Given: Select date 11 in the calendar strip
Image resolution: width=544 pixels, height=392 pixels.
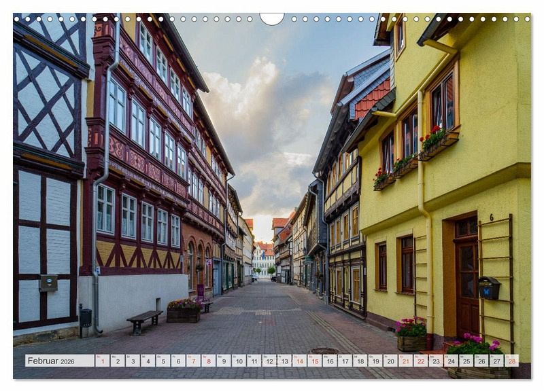Looking at the screenshot, I should point(254,361).
